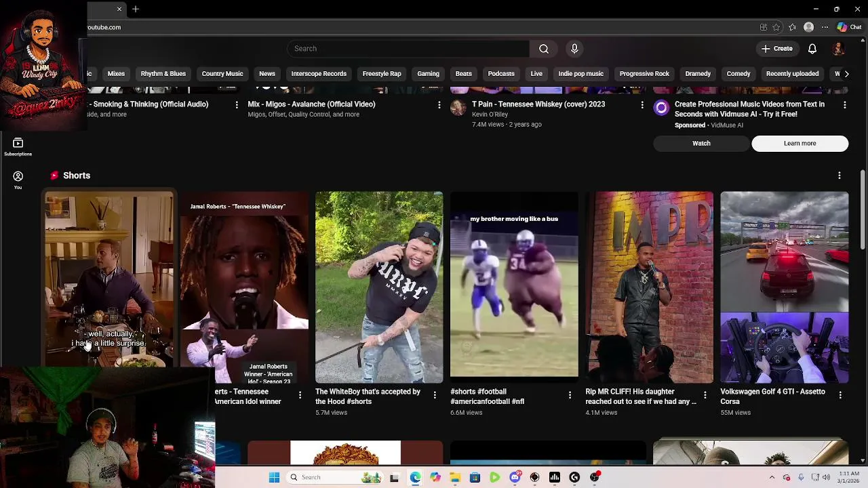Screen dimensions: 868x488
Task: Select the Progressive Rock chip
Action: coord(644,74)
